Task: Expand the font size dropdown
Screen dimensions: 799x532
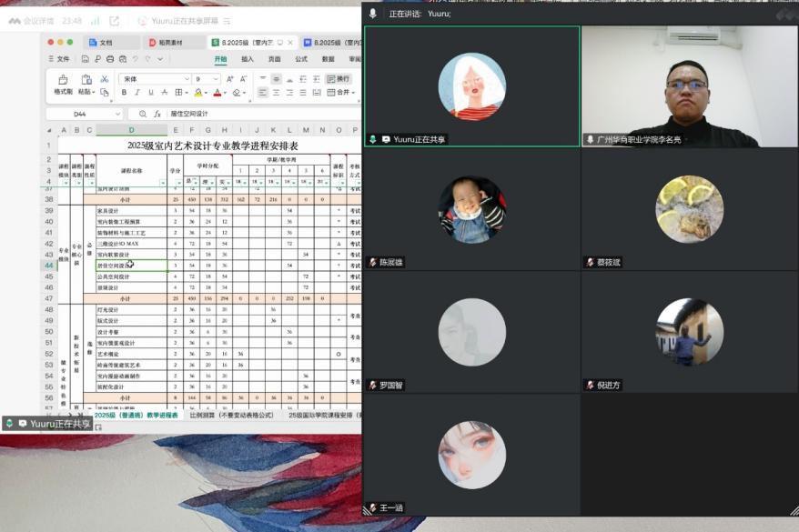Action: point(215,79)
